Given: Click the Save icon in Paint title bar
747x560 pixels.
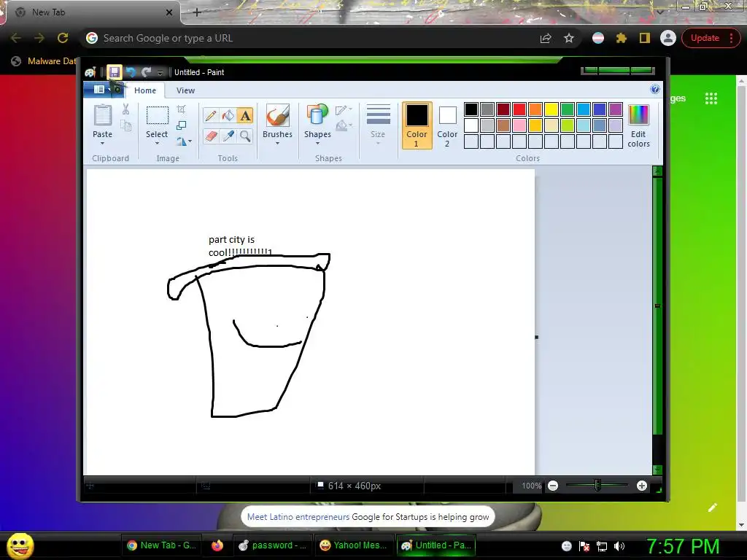Looking at the screenshot, I should 115,72.
